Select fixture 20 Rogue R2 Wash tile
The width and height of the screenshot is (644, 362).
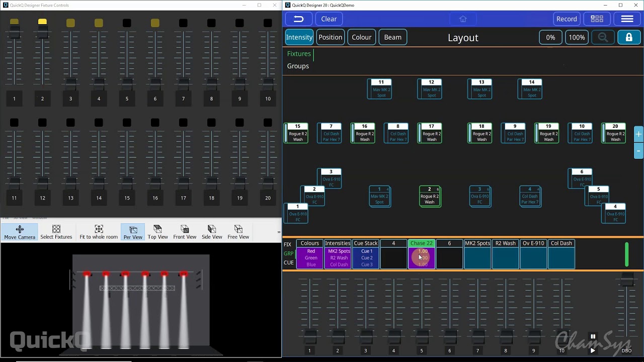(x=614, y=133)
